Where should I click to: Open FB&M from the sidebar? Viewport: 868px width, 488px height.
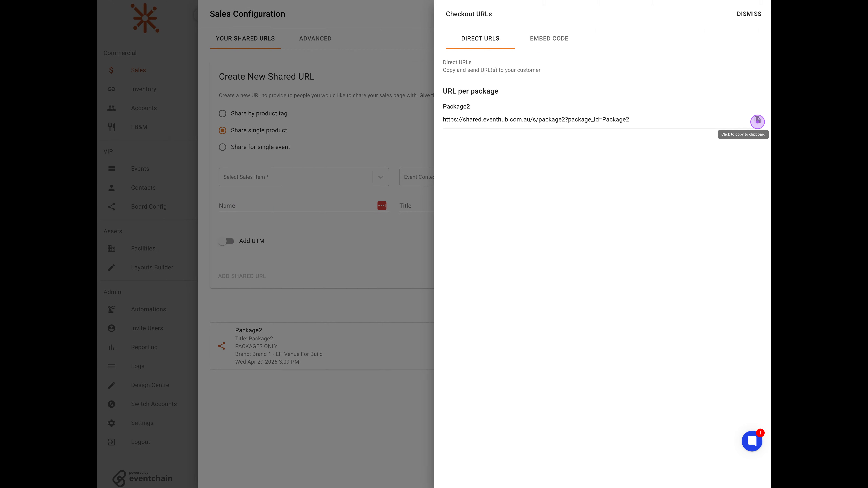pyautogui.click(x=139, y=127)
